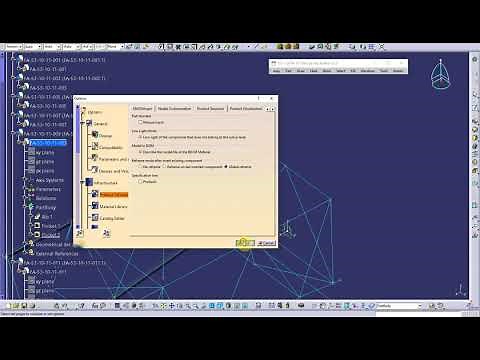The width and height of the screenshot is (480, 360).
Task: Select highlighted Product Structure category
Action: pyautogui.click(x=114, y=194)
